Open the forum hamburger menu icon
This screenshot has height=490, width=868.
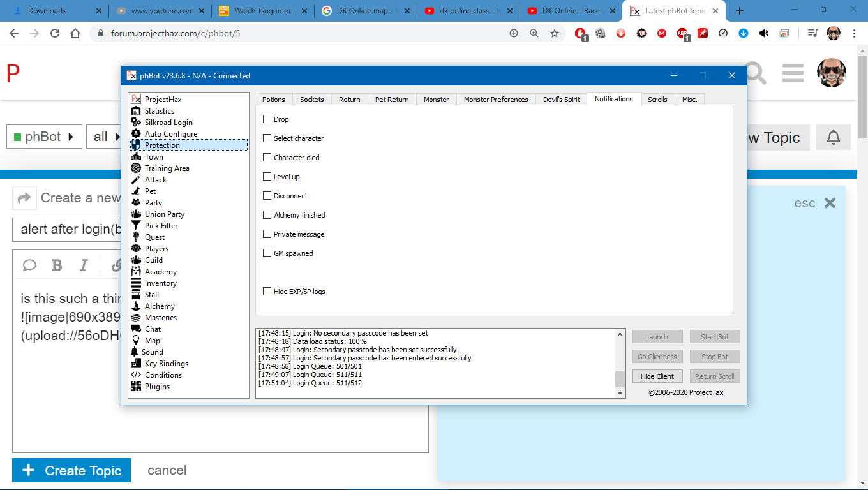click(793, 73)
